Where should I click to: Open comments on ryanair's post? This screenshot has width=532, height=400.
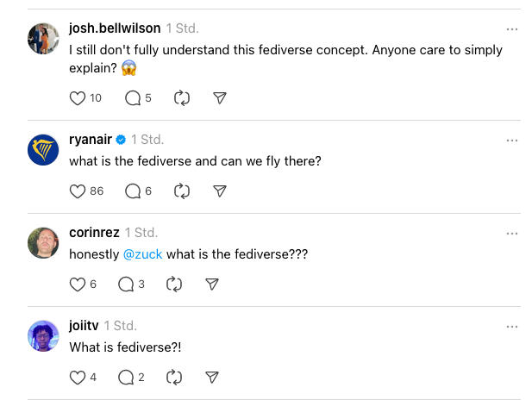point(133,191)
